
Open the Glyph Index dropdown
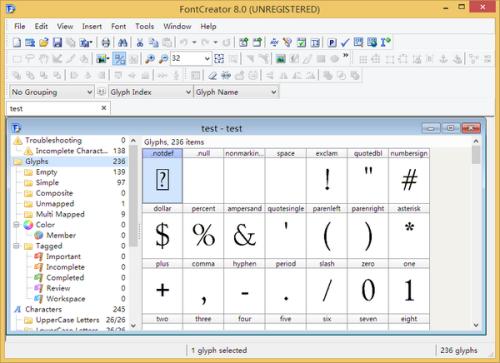[x=151, y=92]
